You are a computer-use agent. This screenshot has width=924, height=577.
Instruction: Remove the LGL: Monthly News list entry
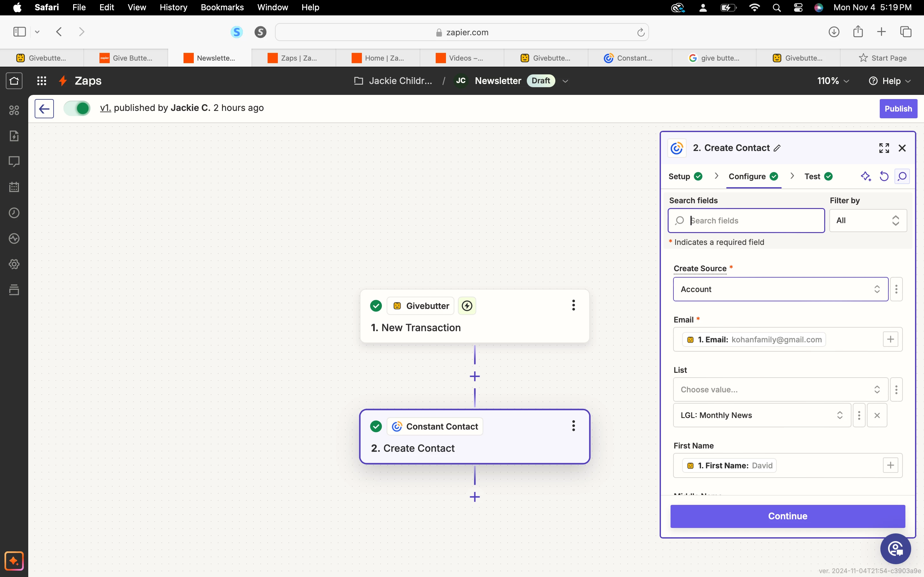pyautogui.click(x=877, y=415)
